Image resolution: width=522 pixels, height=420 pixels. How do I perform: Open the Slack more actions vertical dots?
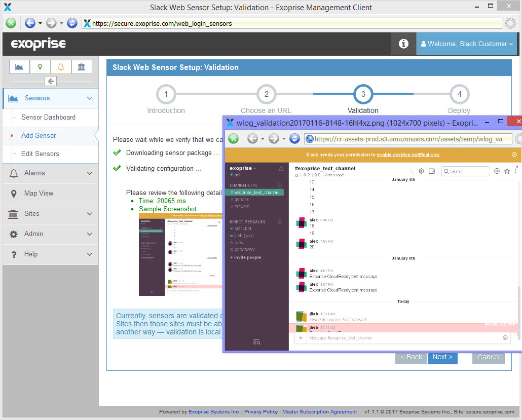(x=515, y=171)
